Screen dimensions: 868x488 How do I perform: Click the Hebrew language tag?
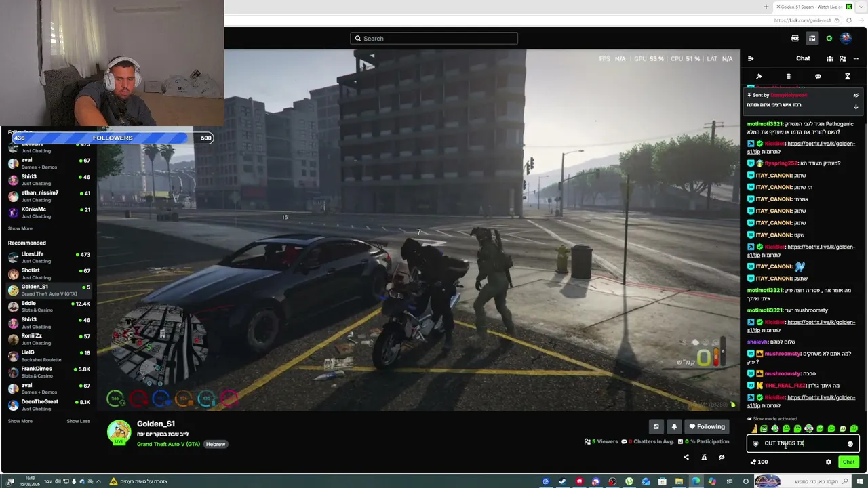coord(216,444)
